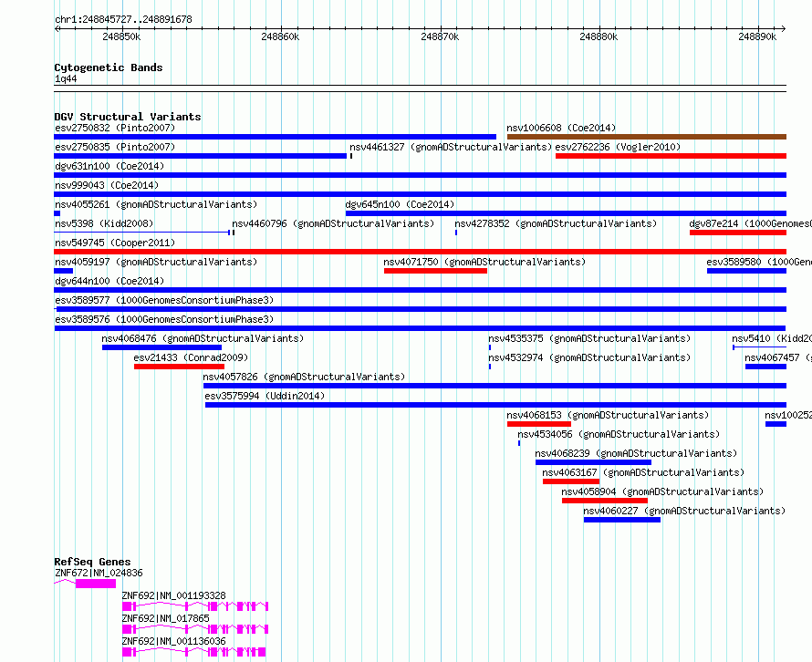Click the 248880k ruler position label

[x=599, y=36]
